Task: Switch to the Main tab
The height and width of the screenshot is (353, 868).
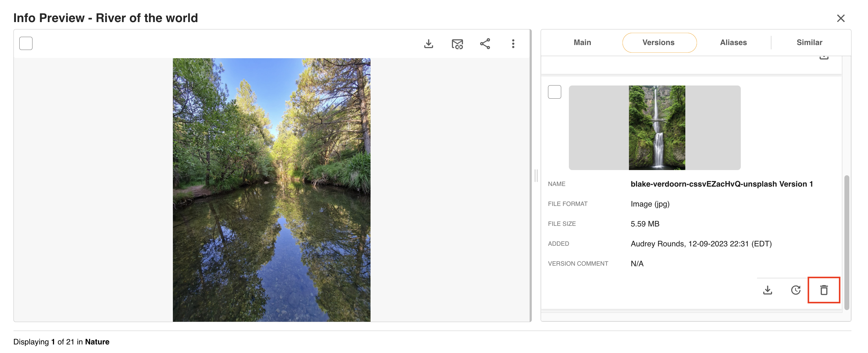Action: click(x=582, y=43)
